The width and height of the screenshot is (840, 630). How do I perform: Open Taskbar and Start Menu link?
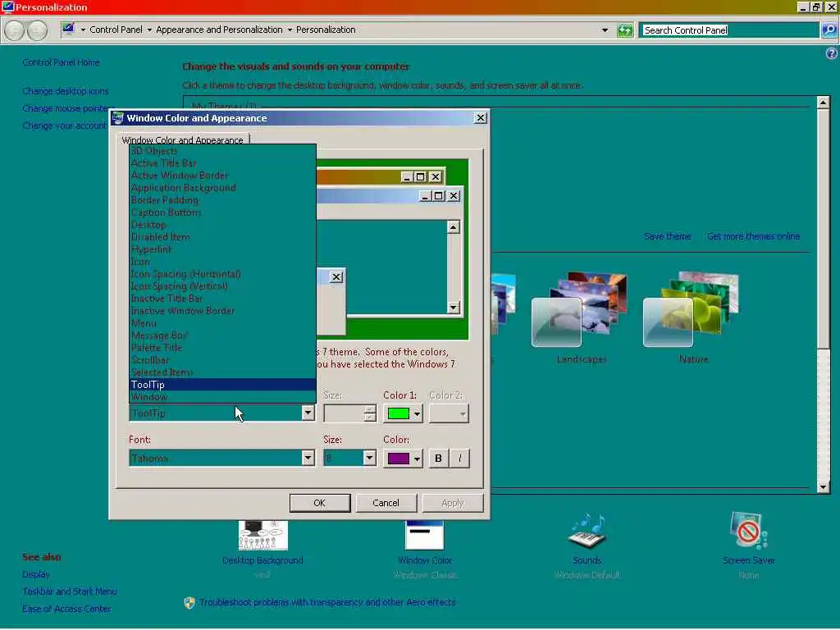[70, 592]
